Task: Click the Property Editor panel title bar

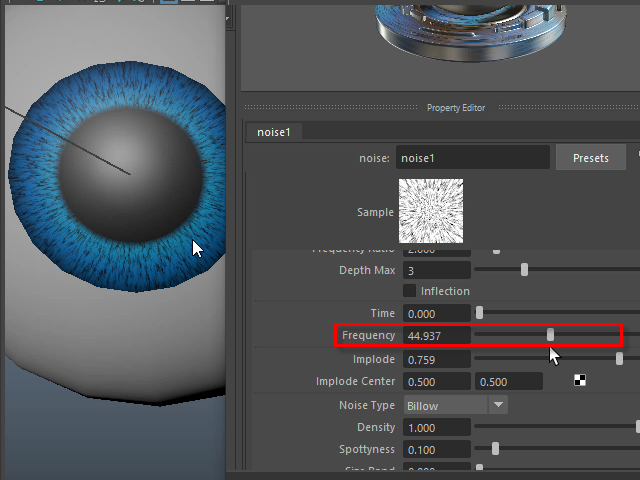Action: point(456,108)
